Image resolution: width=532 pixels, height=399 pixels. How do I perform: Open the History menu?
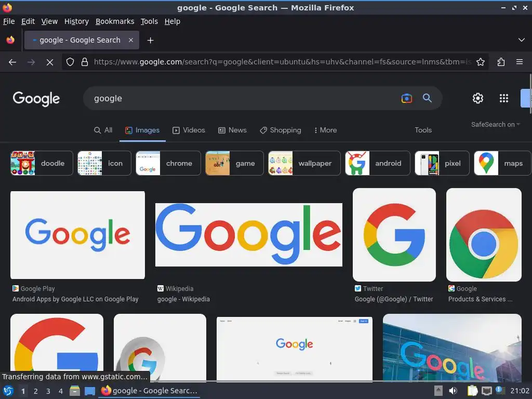[76, 21]
